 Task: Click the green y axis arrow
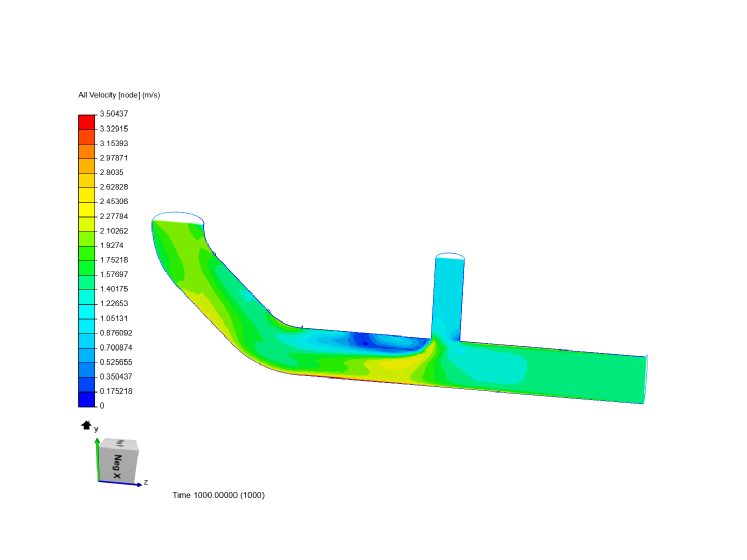pyautogui.click(x=97, y=459)
